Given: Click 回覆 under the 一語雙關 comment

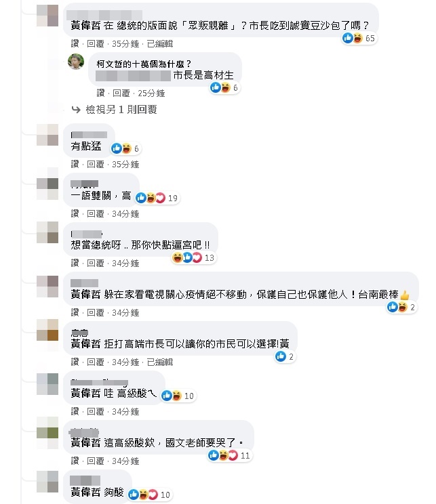Looking at the screenshot, I should 96,214.
